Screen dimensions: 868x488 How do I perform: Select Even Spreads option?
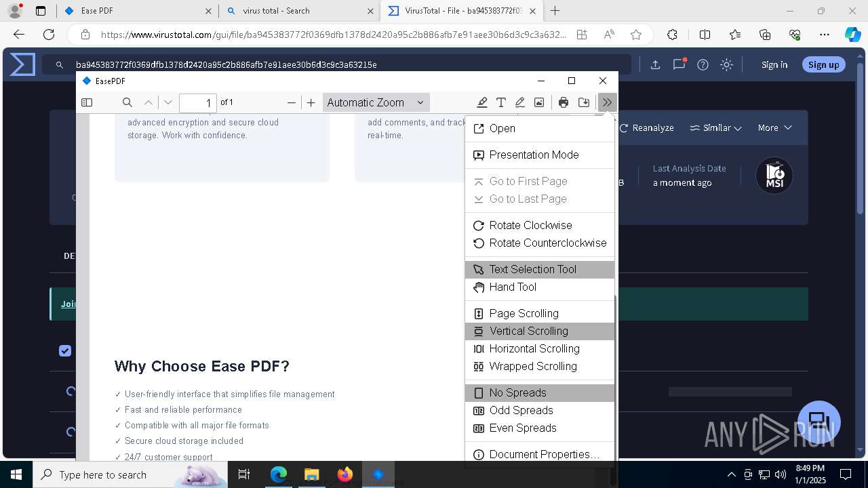pos(540,428)
